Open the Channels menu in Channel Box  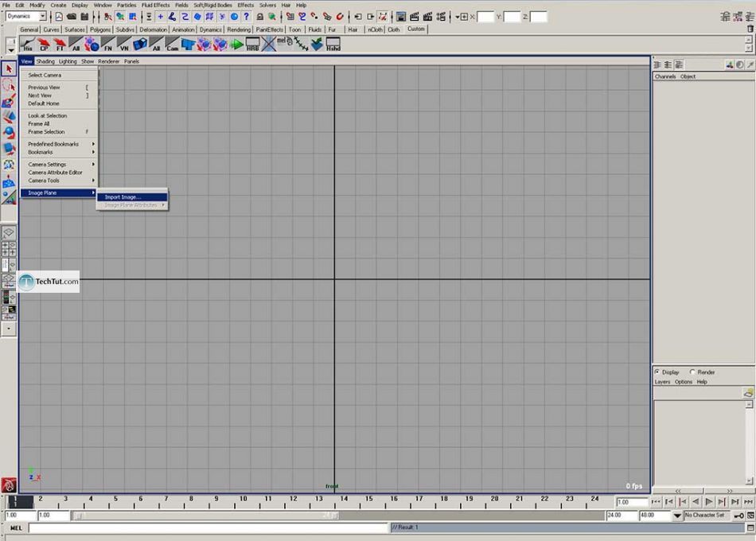pos(664,76)
